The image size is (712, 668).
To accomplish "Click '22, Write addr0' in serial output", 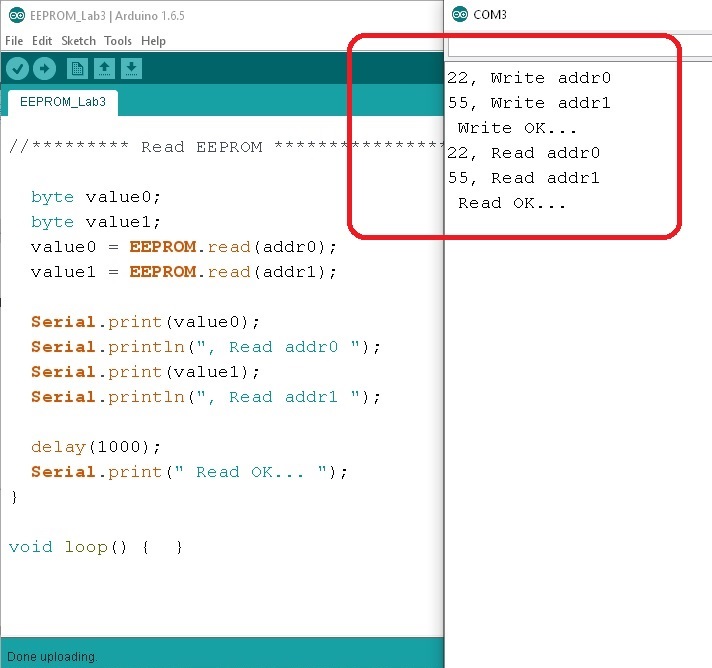I will (529, 78).
